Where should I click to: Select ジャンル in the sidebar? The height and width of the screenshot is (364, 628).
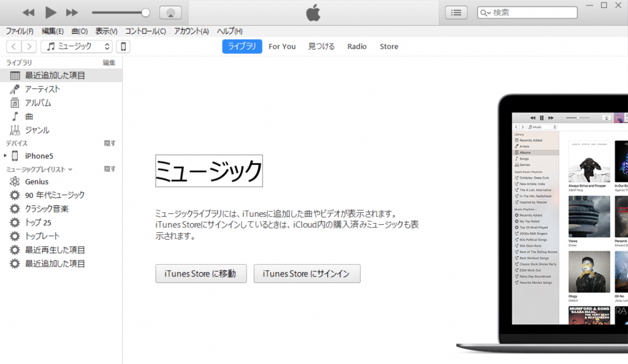point(61,130)
